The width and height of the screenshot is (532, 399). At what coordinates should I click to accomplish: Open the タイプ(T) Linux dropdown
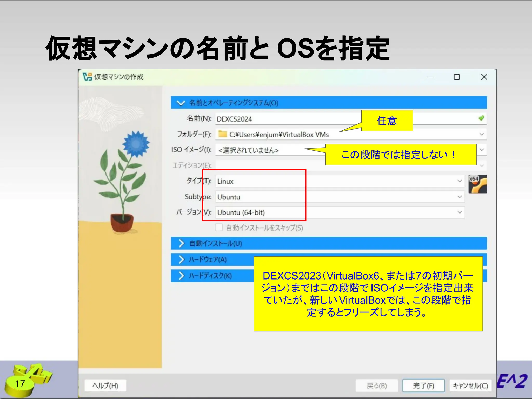pyautogui.click(x=340, y=181)
